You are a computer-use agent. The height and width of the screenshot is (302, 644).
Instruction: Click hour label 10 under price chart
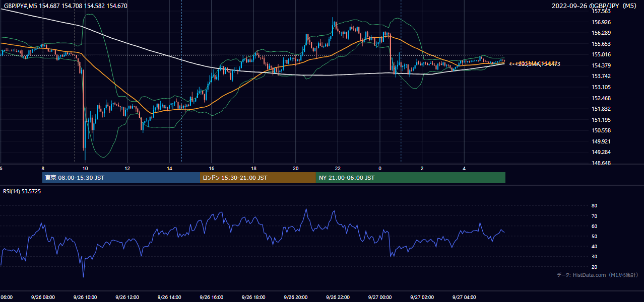(x=85, y=168)
